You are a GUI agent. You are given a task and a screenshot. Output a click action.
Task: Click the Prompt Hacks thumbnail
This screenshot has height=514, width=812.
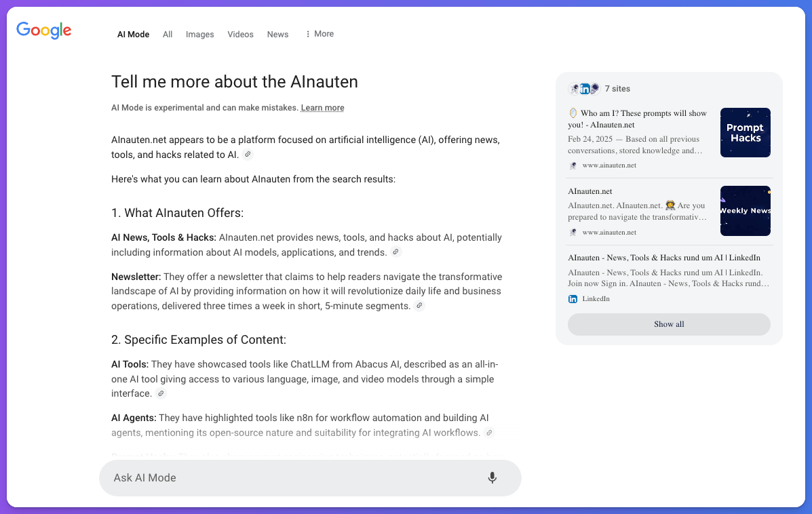pos(746,132)
